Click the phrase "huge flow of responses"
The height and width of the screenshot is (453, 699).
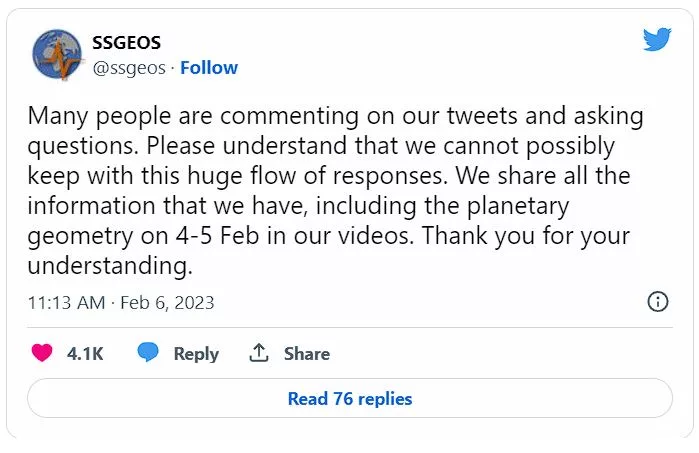tap(317, 176)
